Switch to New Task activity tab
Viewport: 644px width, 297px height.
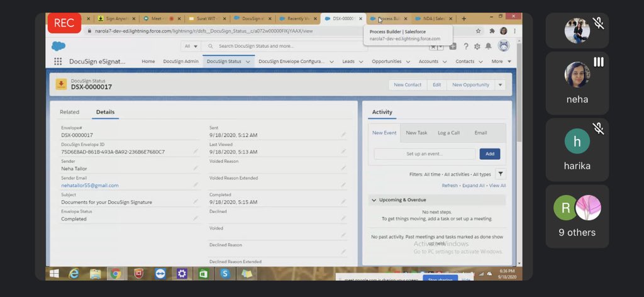[416, 133]
